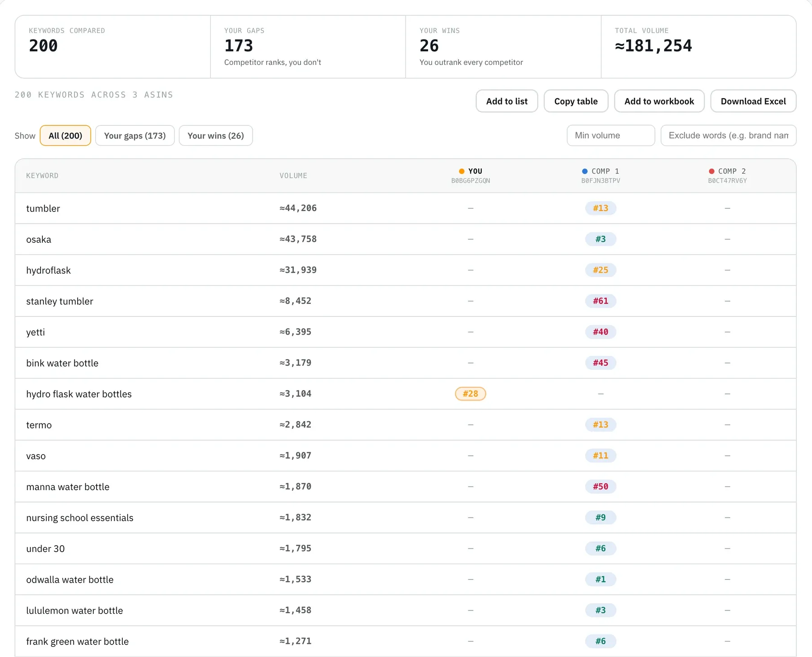This screenshot has height=657, width=812.
Task: Click #25 rank badge for hydroflask
Action: [600, 270]
